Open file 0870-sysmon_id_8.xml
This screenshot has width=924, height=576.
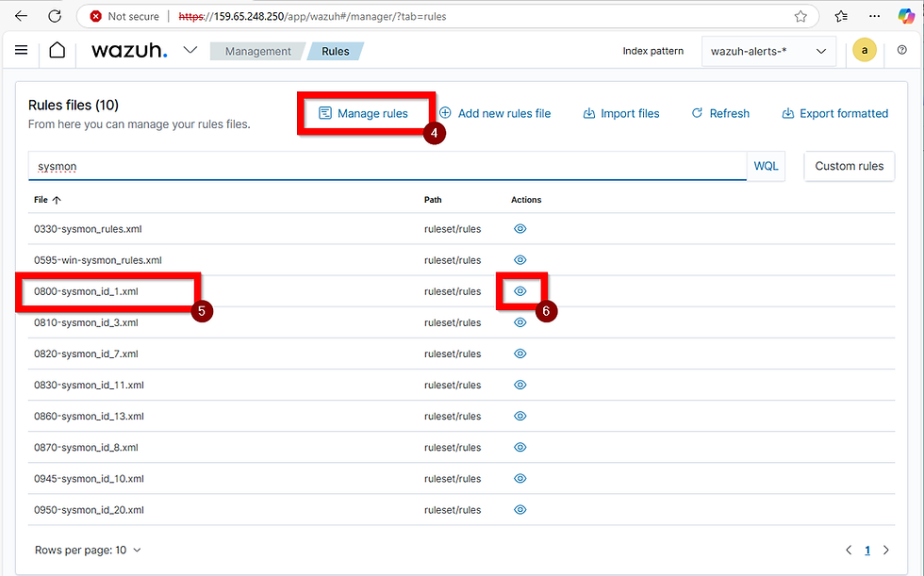86,448
